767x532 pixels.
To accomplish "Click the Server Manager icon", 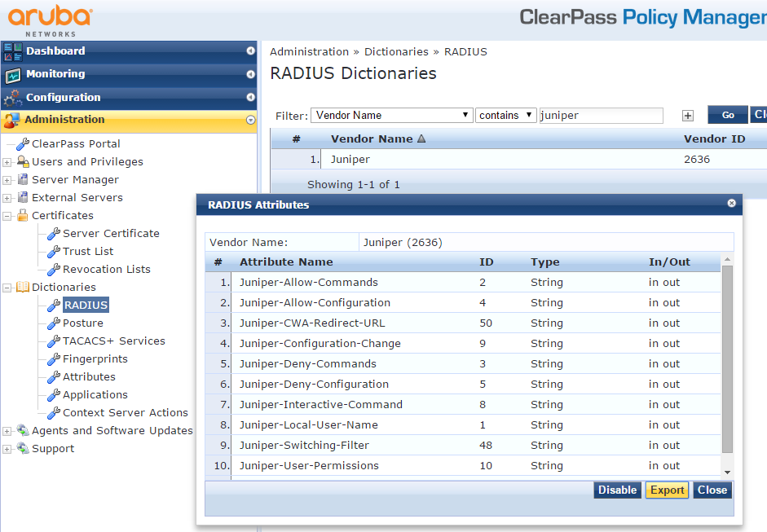I will [23, 179].
